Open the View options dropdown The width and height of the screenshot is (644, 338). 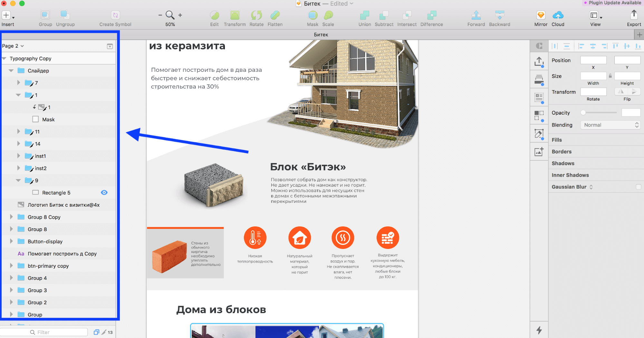(595, 15)
